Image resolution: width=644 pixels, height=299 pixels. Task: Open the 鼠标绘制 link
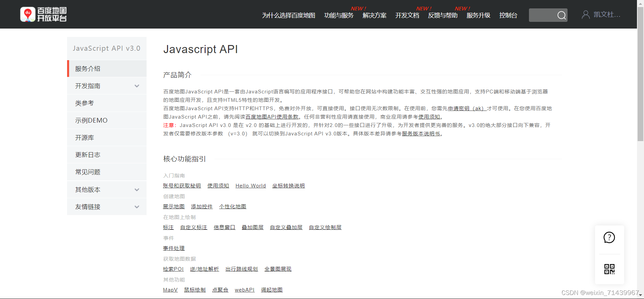[x=195, y=290]
